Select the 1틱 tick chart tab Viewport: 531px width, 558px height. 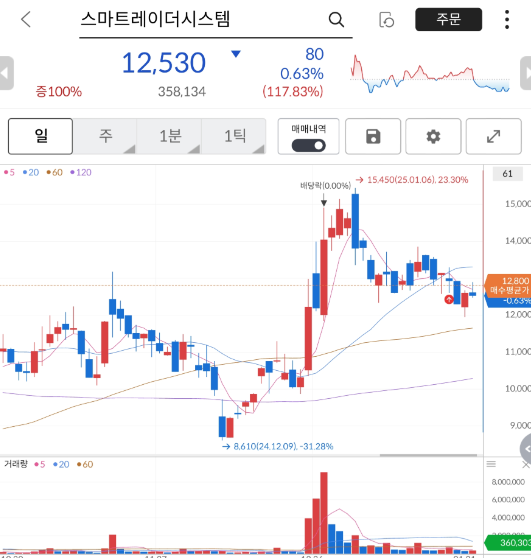(234, 136)
